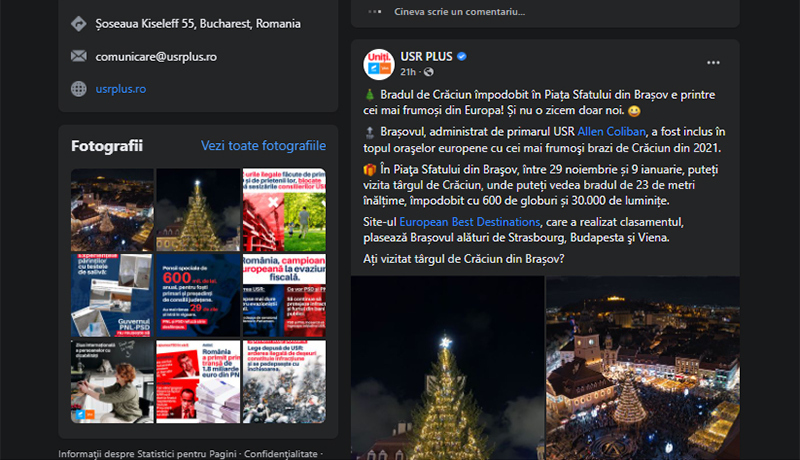Open the 600 pensii speciale photo thumbnail
The width and height of the screenshot is (800, 460).
(x=198, y=295)
